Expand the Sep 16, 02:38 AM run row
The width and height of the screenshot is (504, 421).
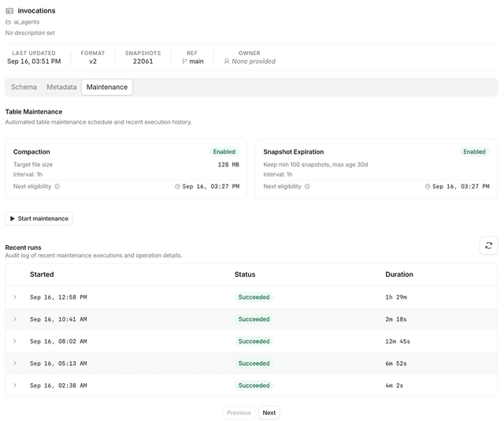coord(15,386)
